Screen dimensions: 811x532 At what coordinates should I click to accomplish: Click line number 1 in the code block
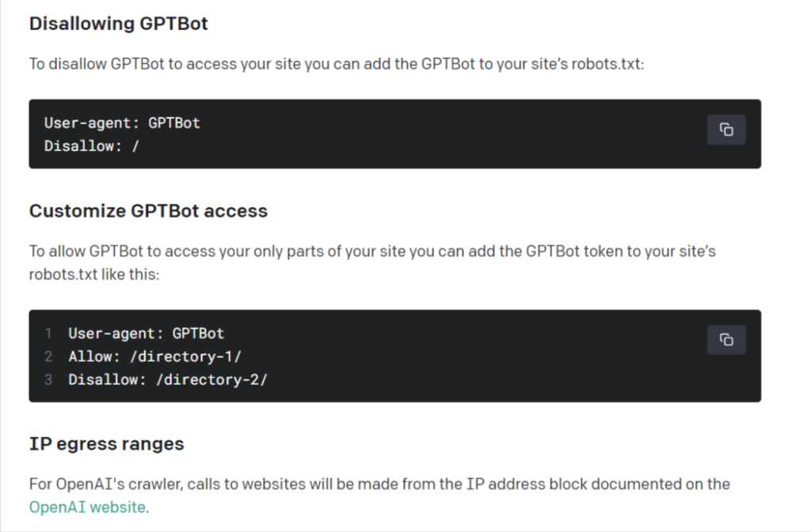pos(48,333)
